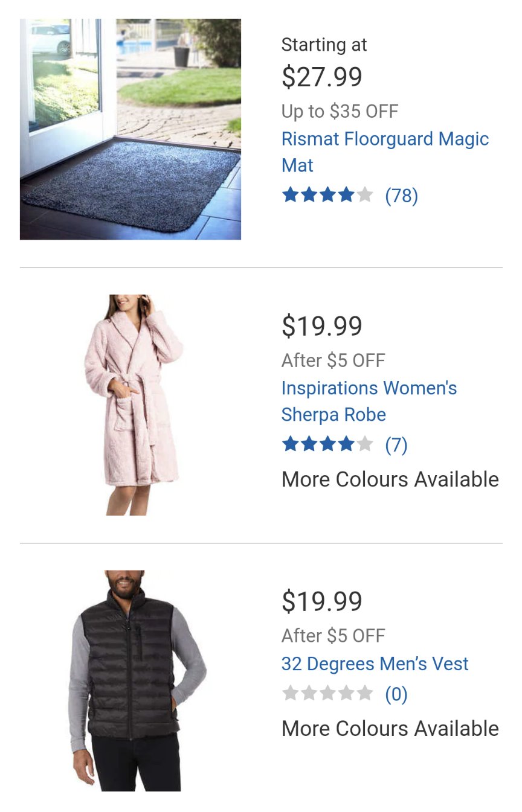This screenshot has height=812, width=522.
Task: Open the pink Sherpa Robe product photo
Action: pos(130,404)
